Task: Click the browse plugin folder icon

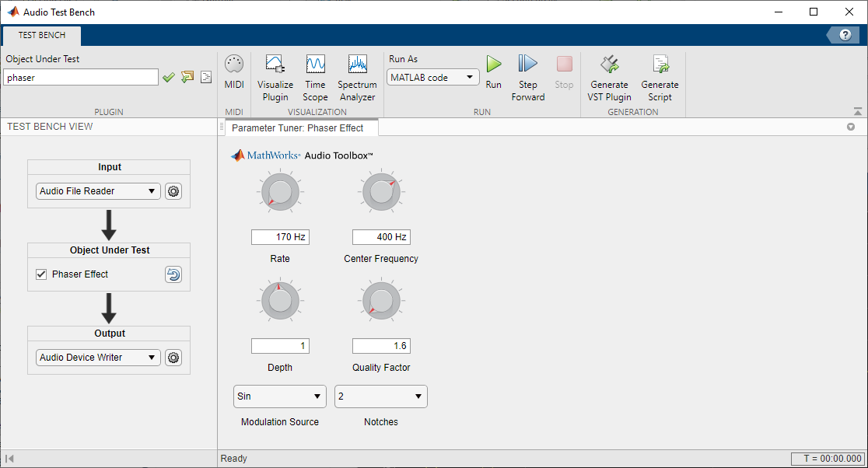Action: (x=187, y=77)
